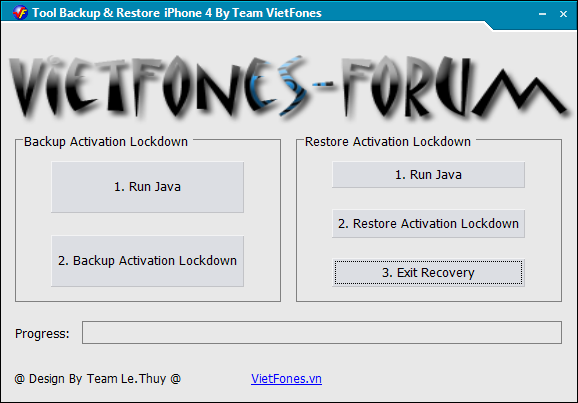Click the zigzag M letter in the logo
The height and width of the screenshot is (403, 578).
point(520,92)
